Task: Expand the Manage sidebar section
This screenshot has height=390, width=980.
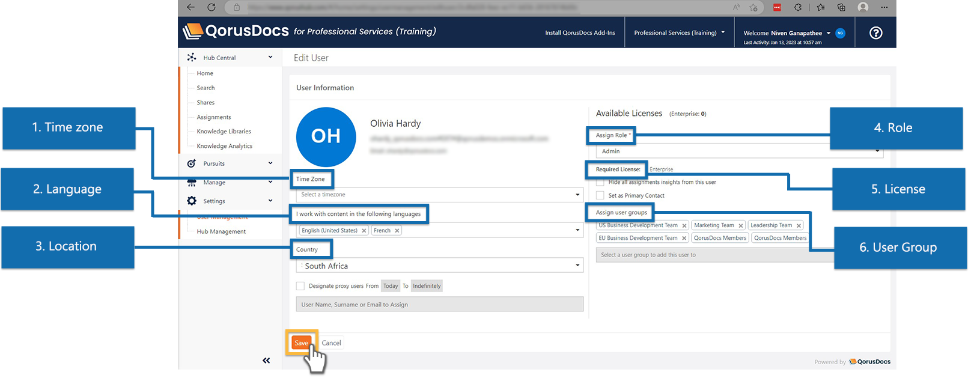Action: (270, 181)
